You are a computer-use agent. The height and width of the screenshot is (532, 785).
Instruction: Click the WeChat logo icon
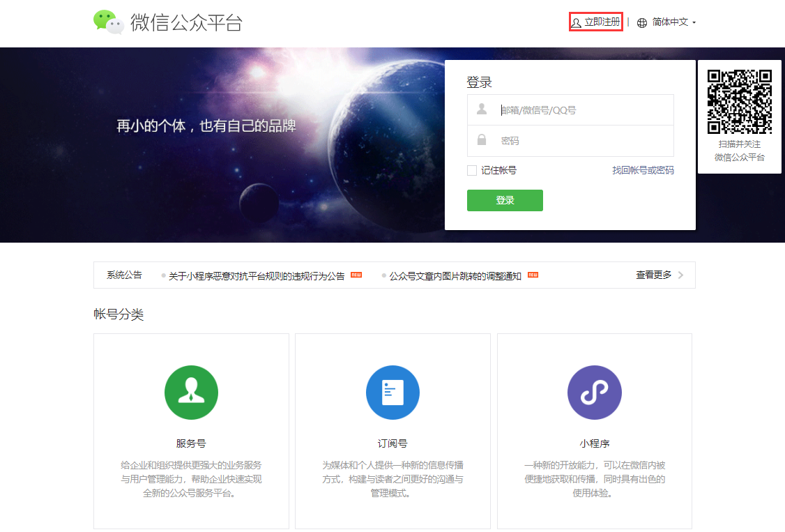tap(109, 22)
